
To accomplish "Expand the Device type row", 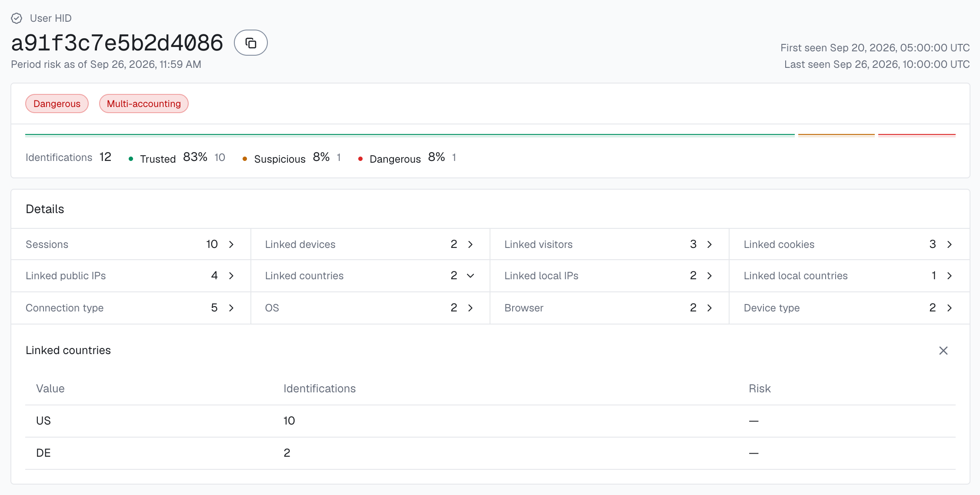I will (x=849, y=308).
